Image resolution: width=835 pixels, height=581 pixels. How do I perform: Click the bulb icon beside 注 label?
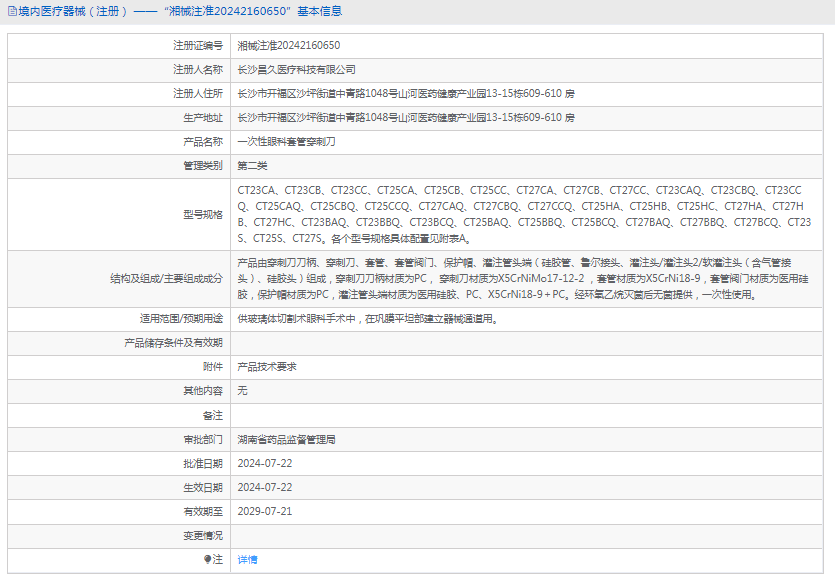tap(209, 560)
